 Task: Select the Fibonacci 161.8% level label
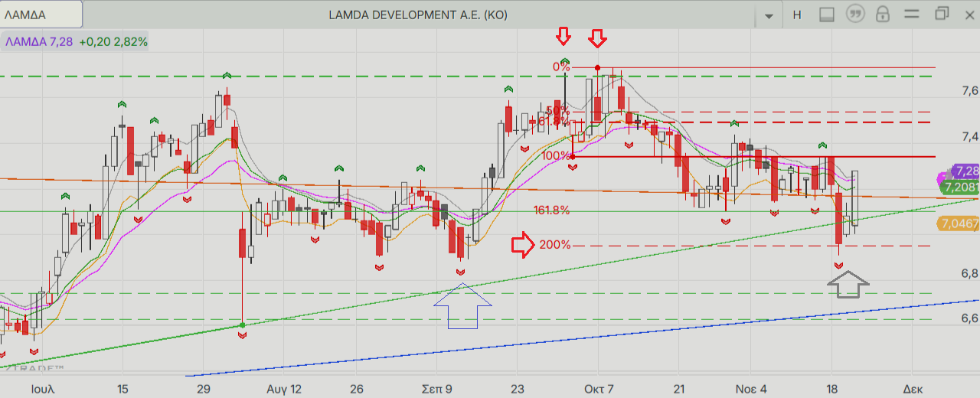[x=551, y=210]
